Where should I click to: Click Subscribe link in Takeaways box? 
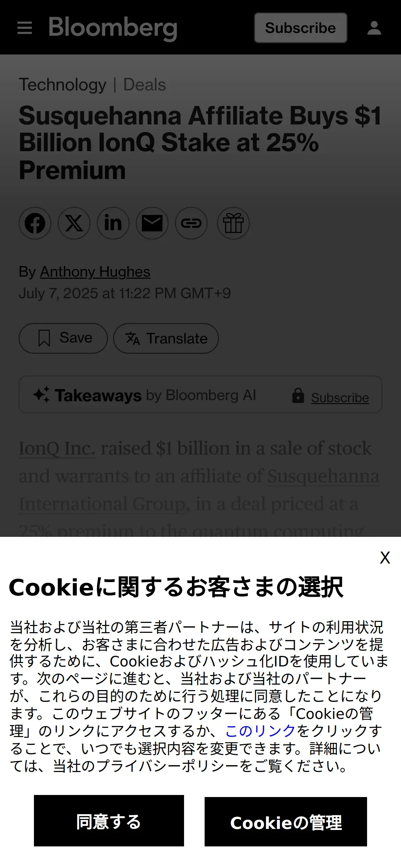(x=340, y=398)
